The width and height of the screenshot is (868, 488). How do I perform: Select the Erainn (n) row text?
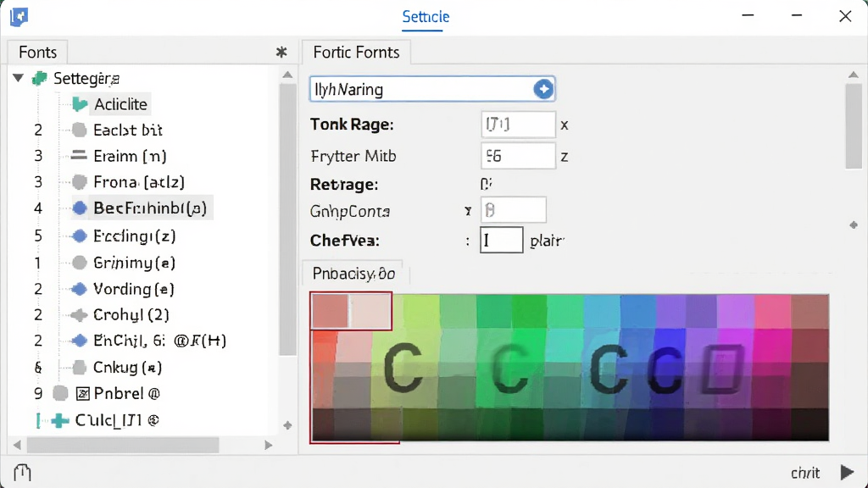pyautogui.click(x=130, y=156)
